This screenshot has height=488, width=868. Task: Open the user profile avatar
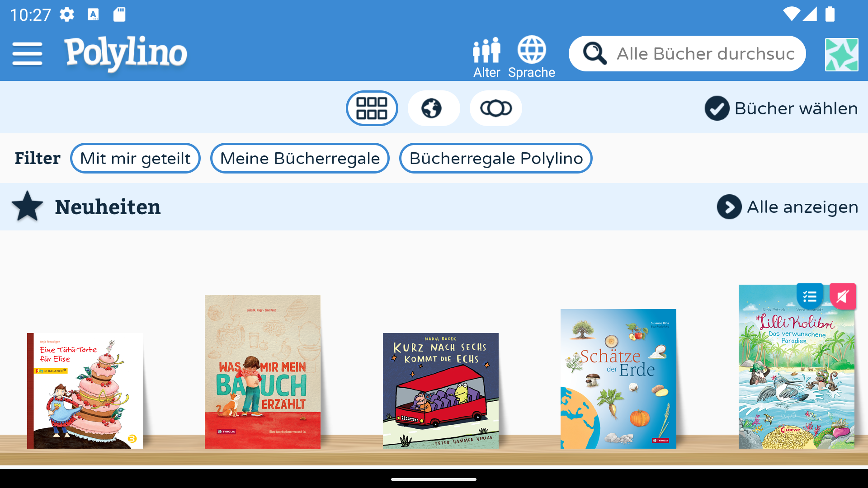[841, 54]
